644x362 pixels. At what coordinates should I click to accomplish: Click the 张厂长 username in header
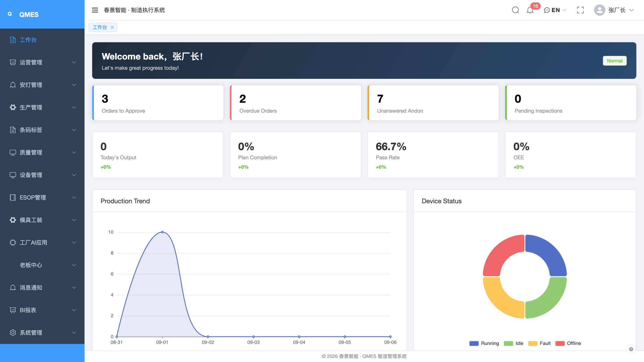617,10
